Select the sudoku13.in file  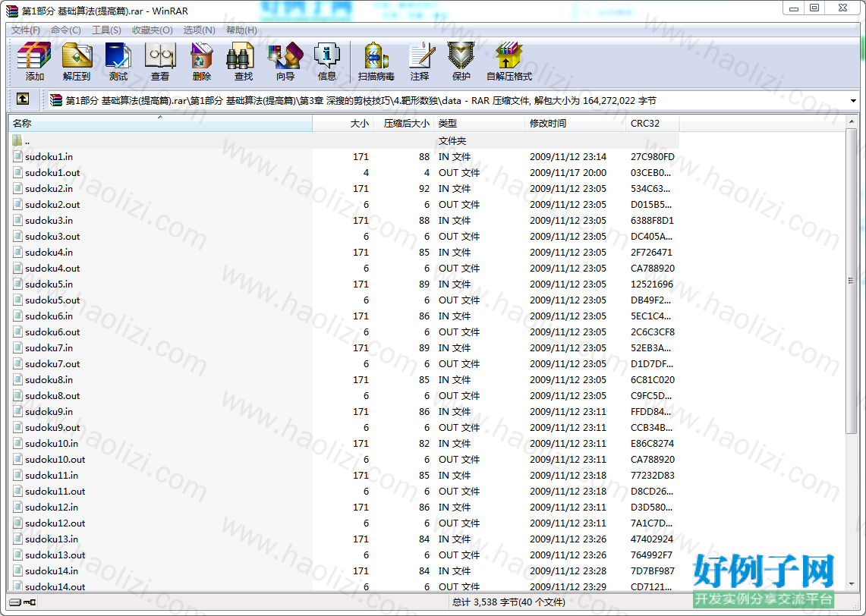click(52, 539)
